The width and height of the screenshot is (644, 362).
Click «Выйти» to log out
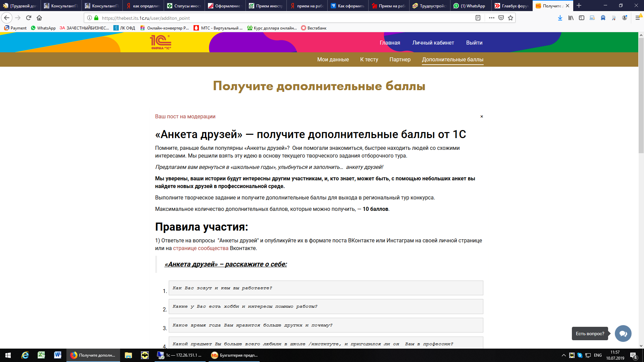coord(474,43)
